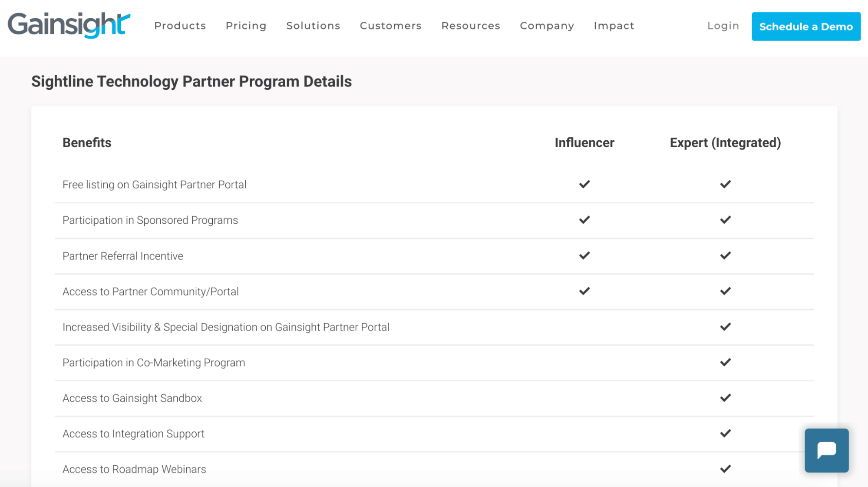Click the Benefits column header
Viewport: 868px width, 487px height.
pos(87,142)
